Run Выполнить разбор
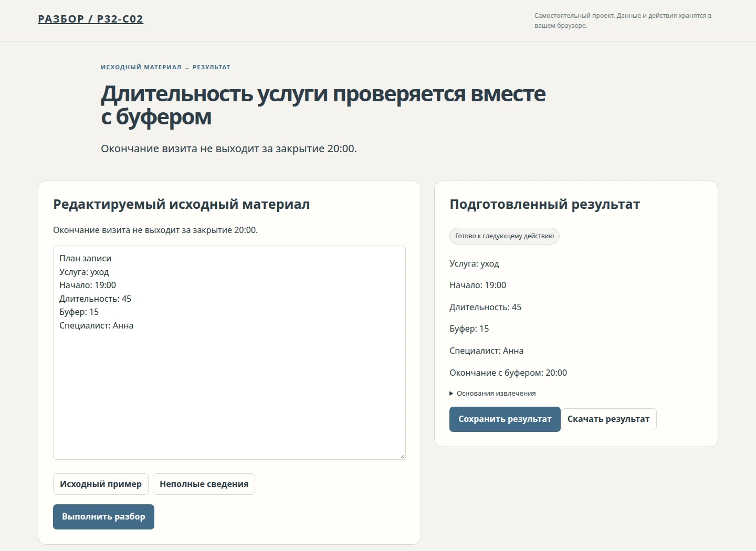The image size is (756, 551). coord(103,517)
